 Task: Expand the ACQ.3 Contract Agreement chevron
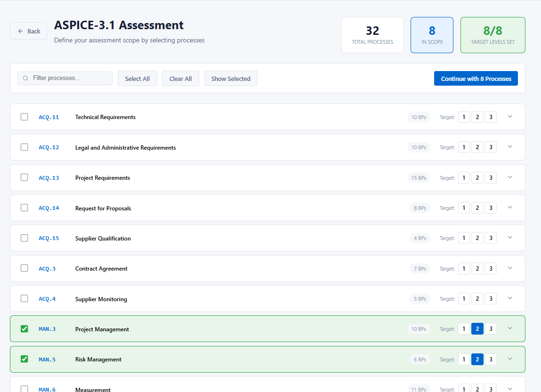click(510, 268)
